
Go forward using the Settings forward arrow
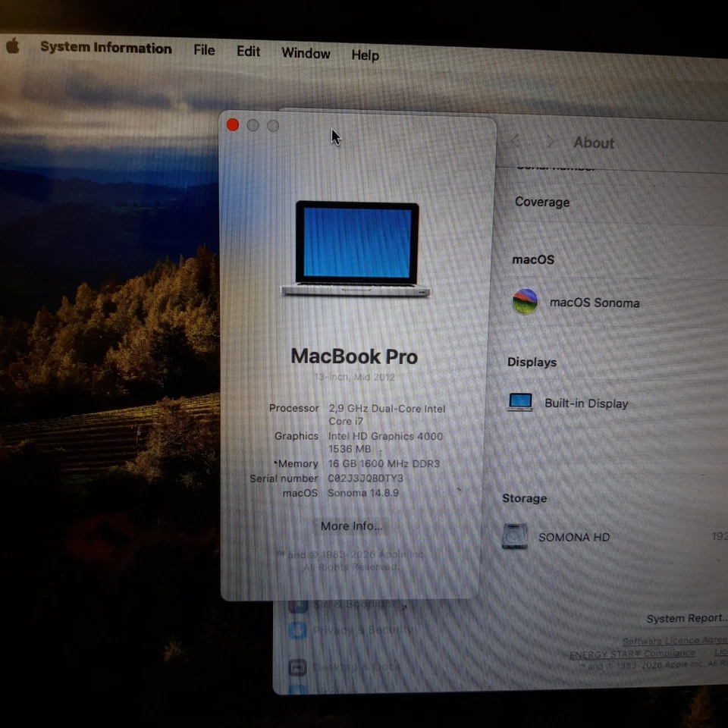click(x=551, y=142)
